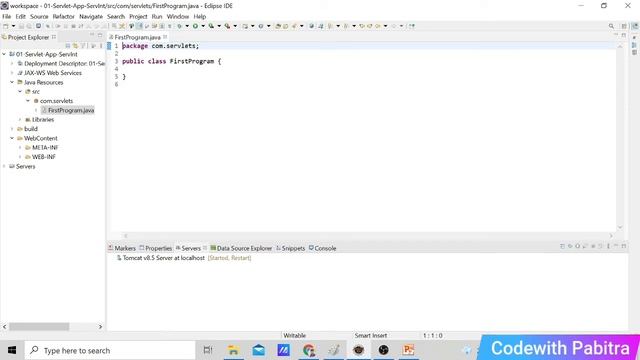This screenshot has width=640, height=360.
Task: Expand the WEB-INF folder
Action: click(20, 157)
